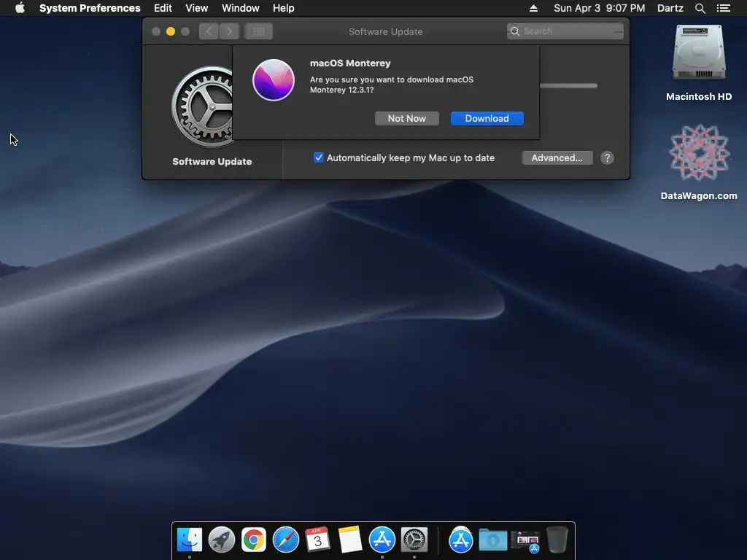Viewport: 747px width, 560px height.
Task: Click the eject icon in menu bar
Action: 533,8
